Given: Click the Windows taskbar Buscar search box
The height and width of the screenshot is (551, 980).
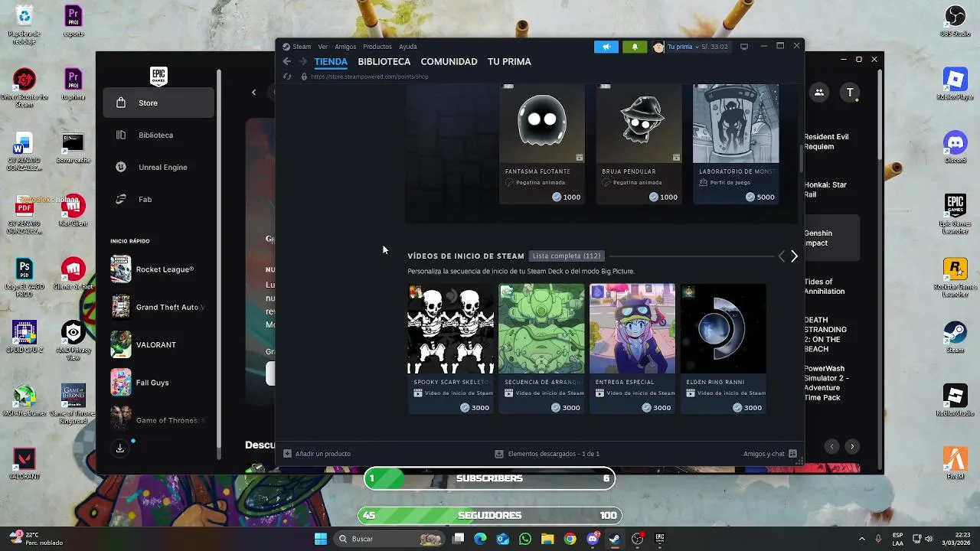Looking at the screenshot, I should pos(389,539).
